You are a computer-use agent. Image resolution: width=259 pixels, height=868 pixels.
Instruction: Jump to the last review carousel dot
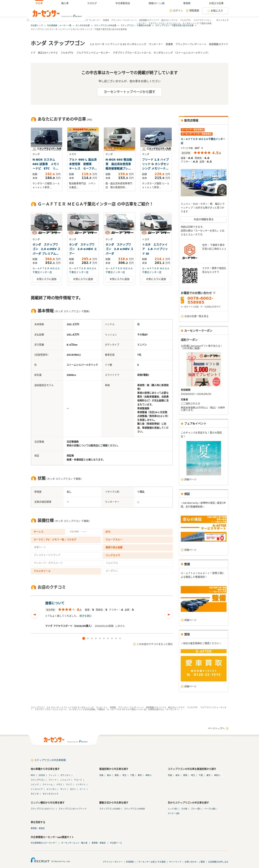[x=120, y=638]
